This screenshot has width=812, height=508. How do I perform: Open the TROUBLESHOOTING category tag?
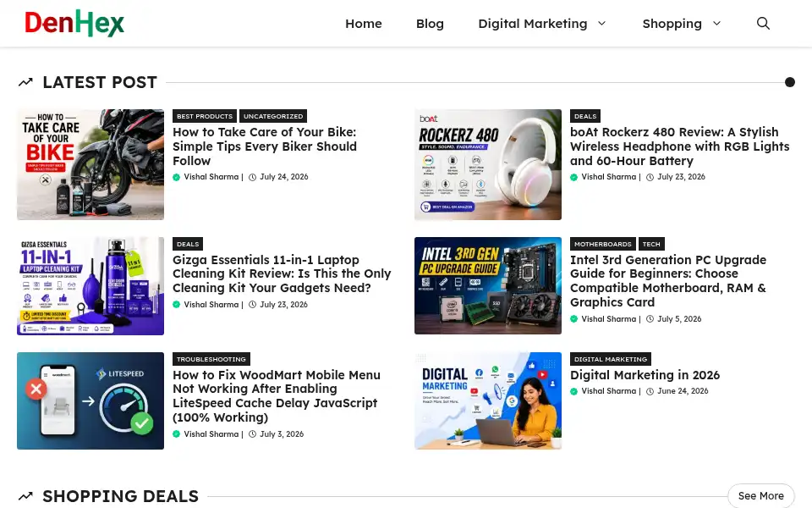(x=211, y=359)
